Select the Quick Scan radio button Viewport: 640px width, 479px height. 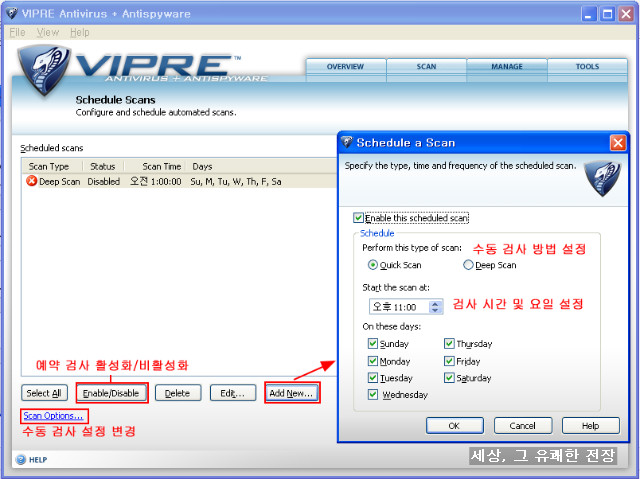(372, 265)
